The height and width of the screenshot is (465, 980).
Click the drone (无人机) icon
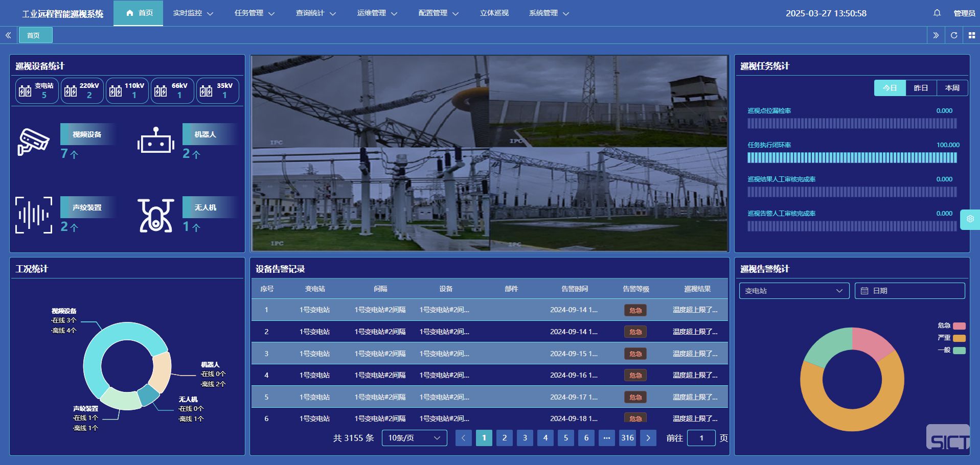[156, 215]
